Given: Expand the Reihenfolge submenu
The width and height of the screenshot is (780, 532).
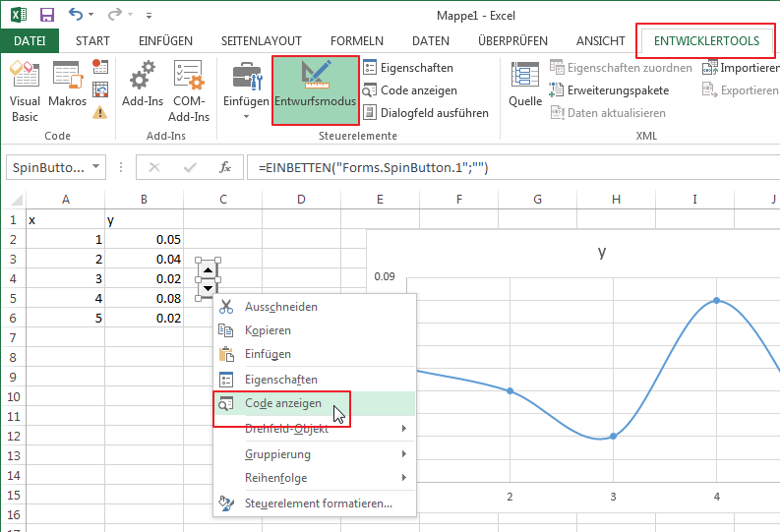Looking at the screenshot, I should [x=315, y=478].
